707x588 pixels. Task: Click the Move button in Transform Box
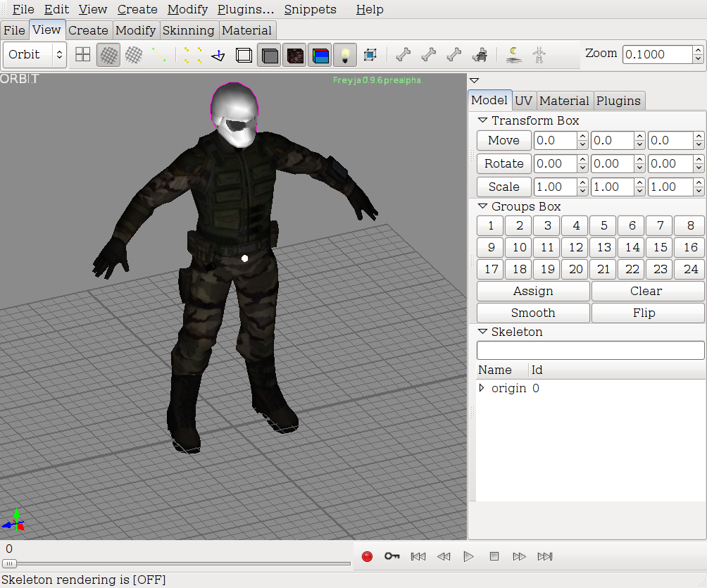click(503, 140)
